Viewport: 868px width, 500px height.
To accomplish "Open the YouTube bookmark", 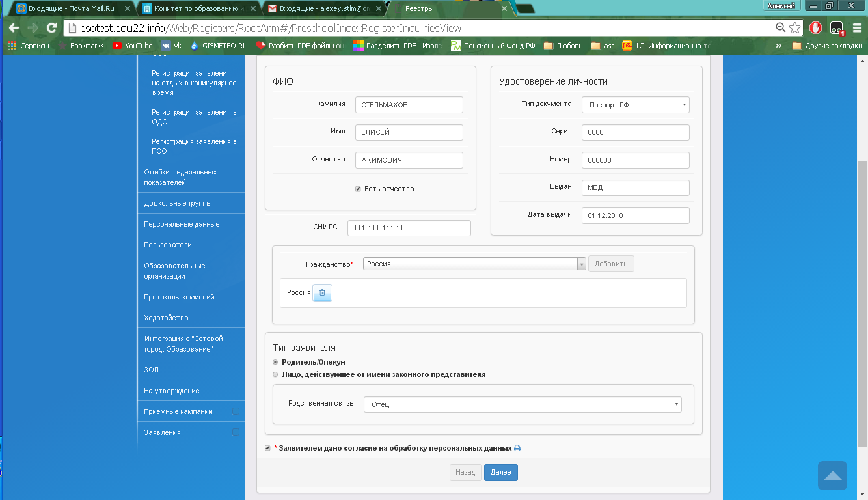I will pos(133,46).
